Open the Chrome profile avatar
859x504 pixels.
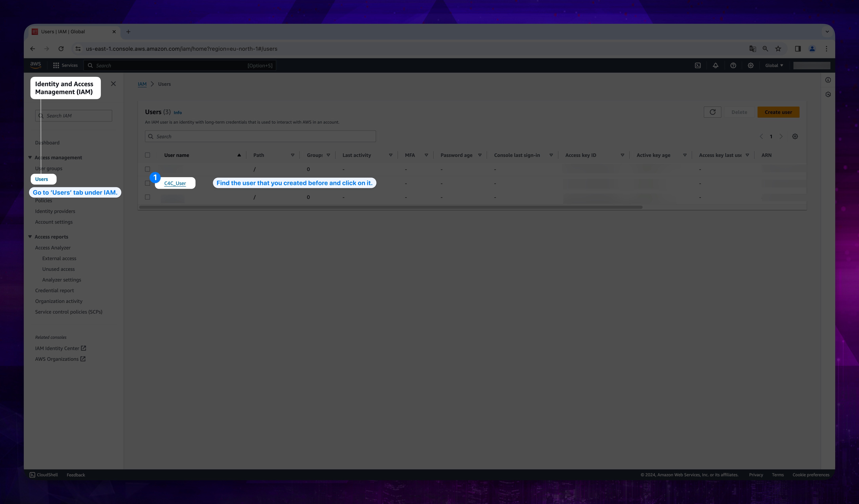pyautogui.click(x=812, y=49)
